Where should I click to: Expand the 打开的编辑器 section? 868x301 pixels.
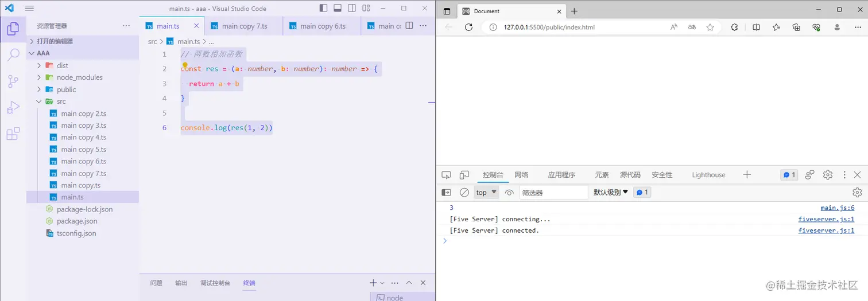(83, 41)
